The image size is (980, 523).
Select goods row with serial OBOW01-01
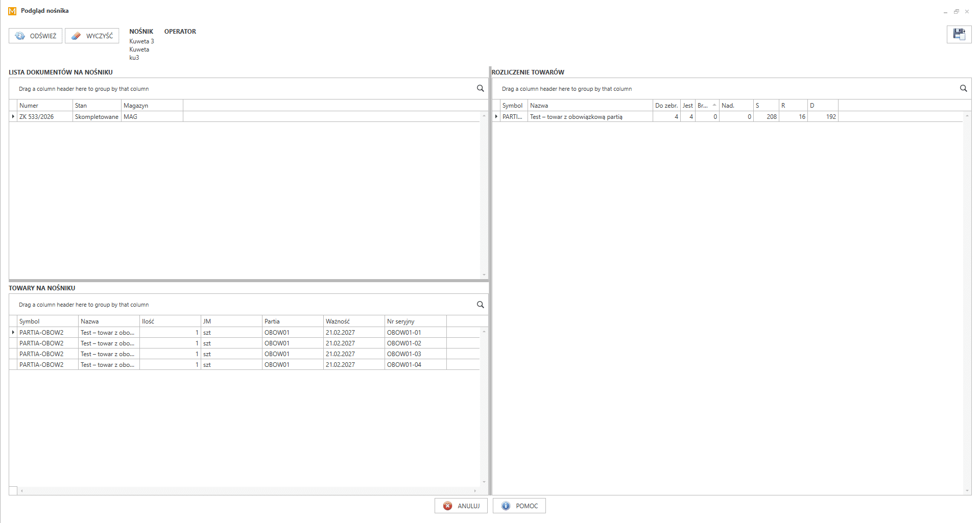[x=245, y=332]
